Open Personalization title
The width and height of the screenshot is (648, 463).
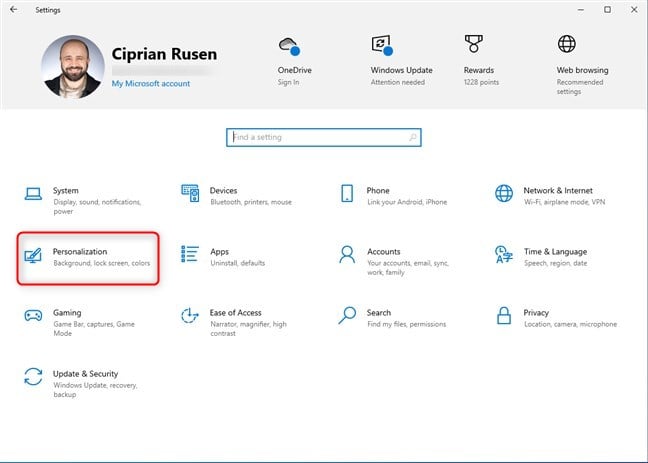coord(80,252)
